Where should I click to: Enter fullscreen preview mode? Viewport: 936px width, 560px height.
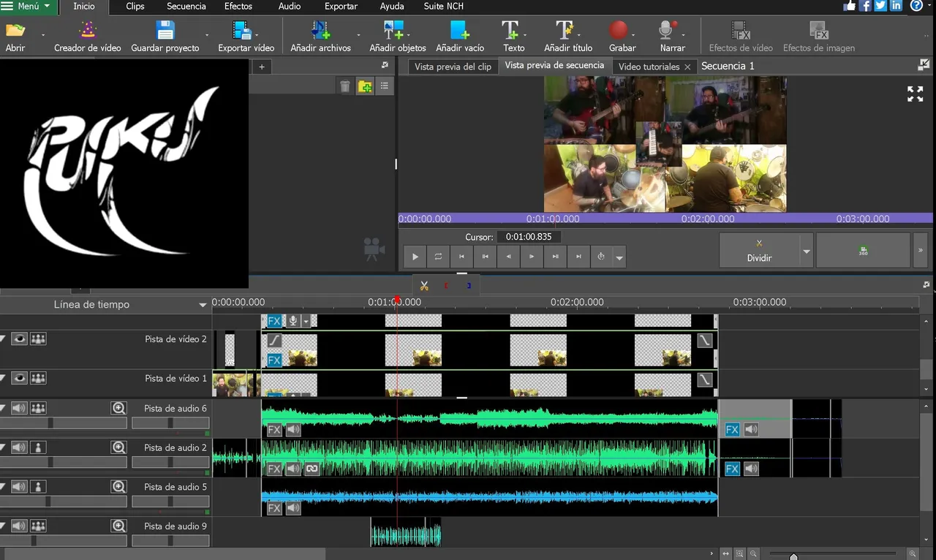click(916, 94)
